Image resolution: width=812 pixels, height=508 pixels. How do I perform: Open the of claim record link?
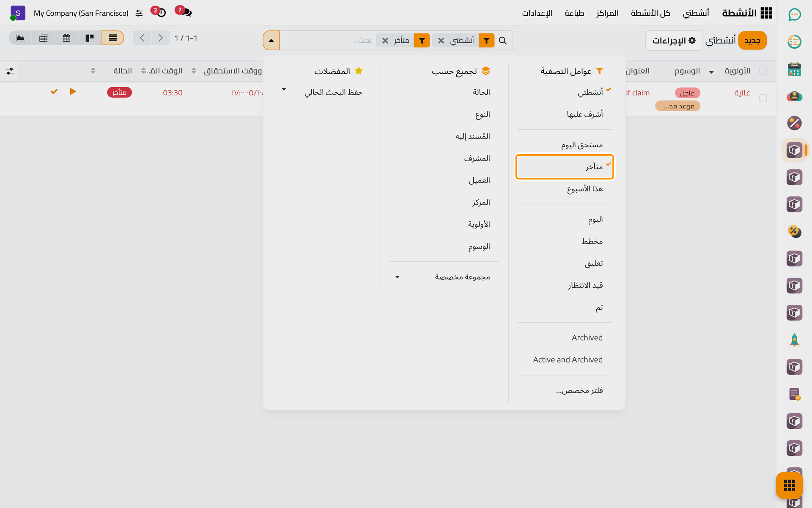(x=638, y=93)
